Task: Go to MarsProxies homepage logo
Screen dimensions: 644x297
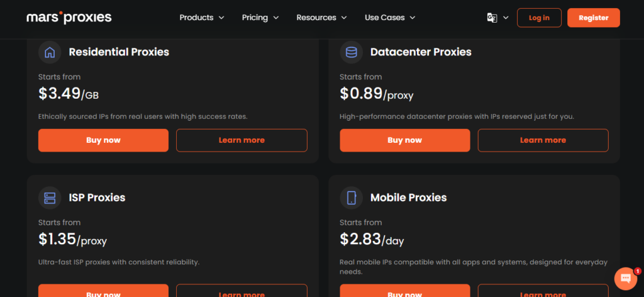Action: pyautogui.click(x=69, y=18)
